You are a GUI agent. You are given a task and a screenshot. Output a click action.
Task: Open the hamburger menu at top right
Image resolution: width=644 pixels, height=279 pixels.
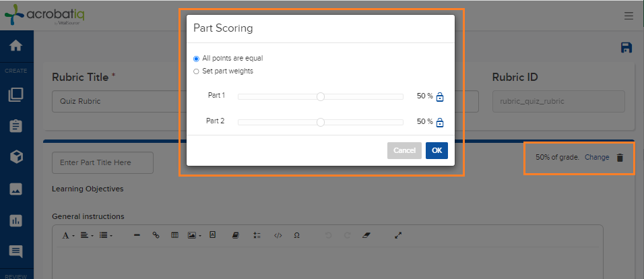[629, 16]
